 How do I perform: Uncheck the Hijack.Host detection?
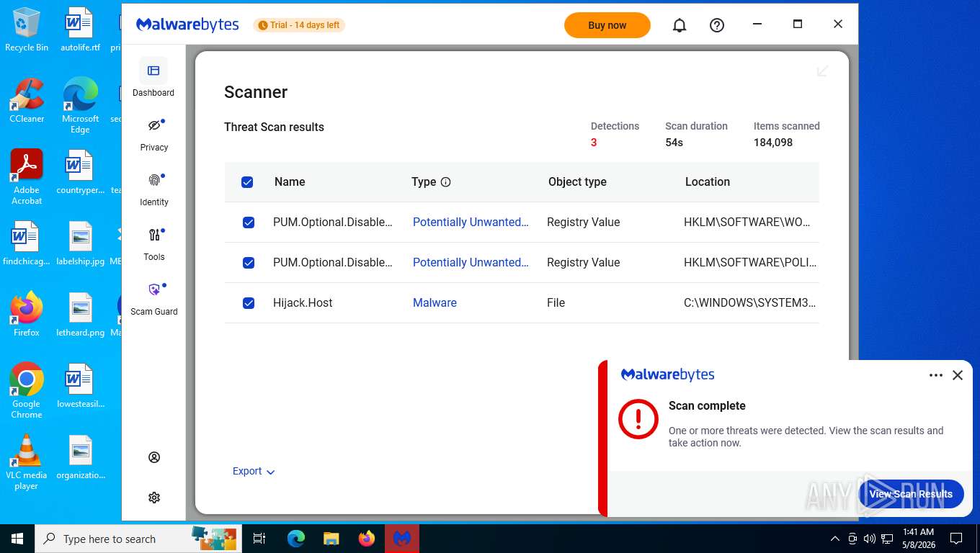click(249, 303)
